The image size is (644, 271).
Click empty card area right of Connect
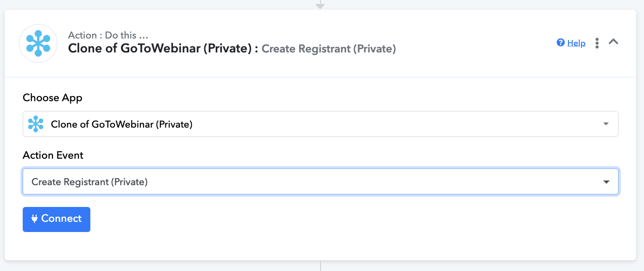pos(324,219)
